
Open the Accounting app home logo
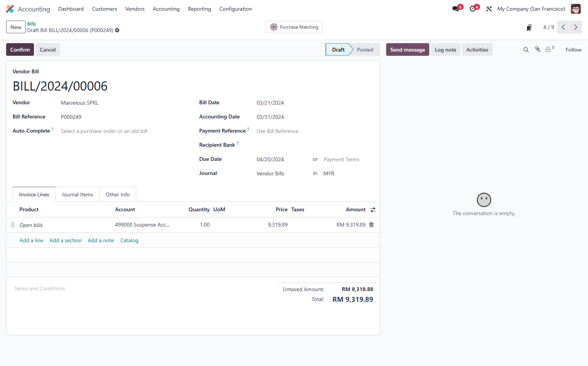(10, 9)
